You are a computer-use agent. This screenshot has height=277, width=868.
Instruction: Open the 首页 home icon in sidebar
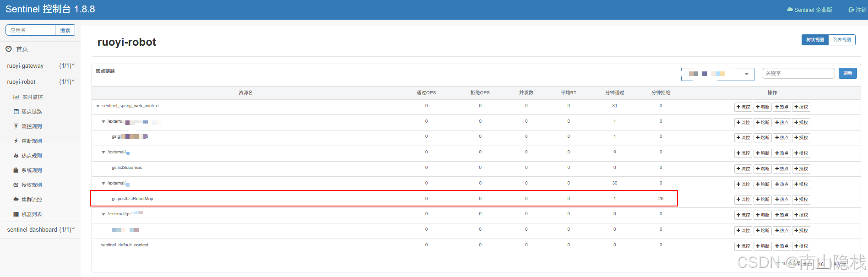(9, 49)
